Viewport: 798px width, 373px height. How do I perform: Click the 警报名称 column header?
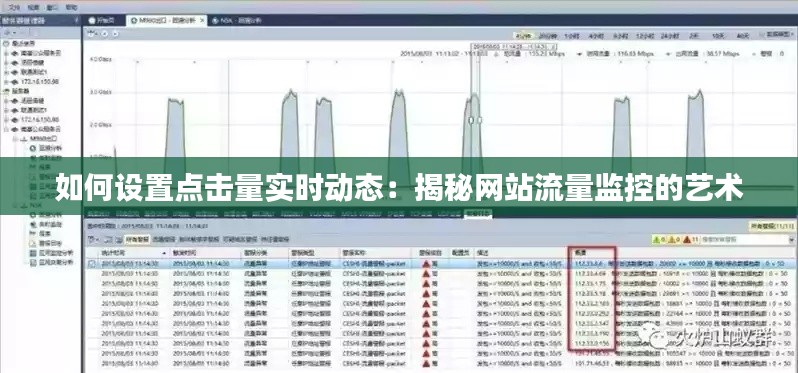tap(375, 252)
